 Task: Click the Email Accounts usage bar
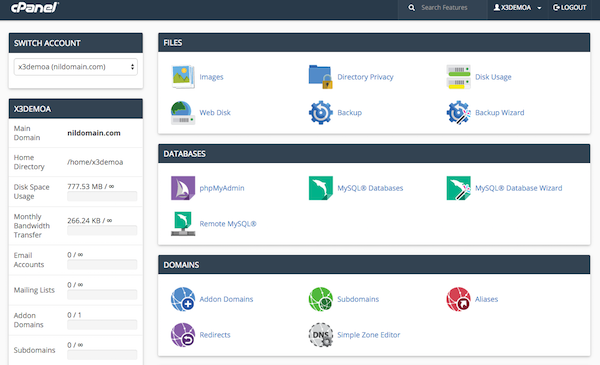point(102,264)
